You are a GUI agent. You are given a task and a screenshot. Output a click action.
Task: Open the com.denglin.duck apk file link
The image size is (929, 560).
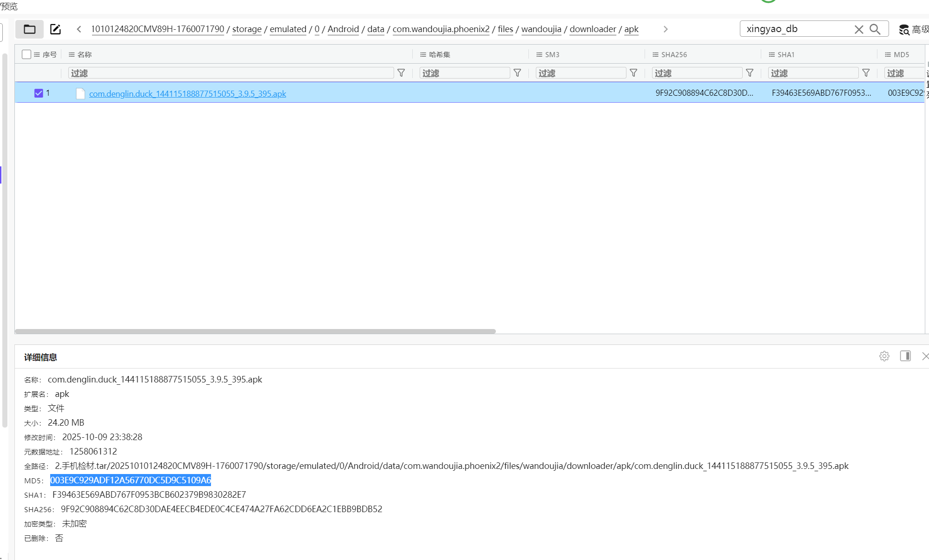187,94
